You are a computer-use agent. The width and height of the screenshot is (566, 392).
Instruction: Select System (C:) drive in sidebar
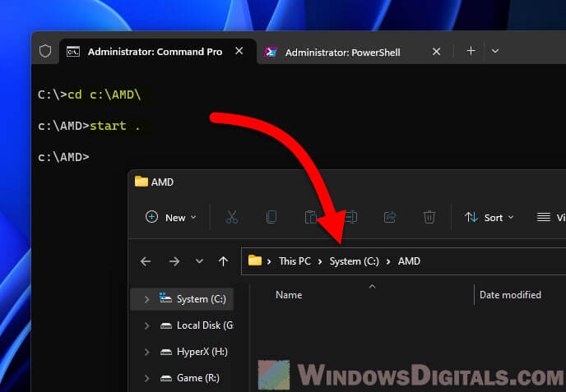pyautogui.click(x=182, y=299)
